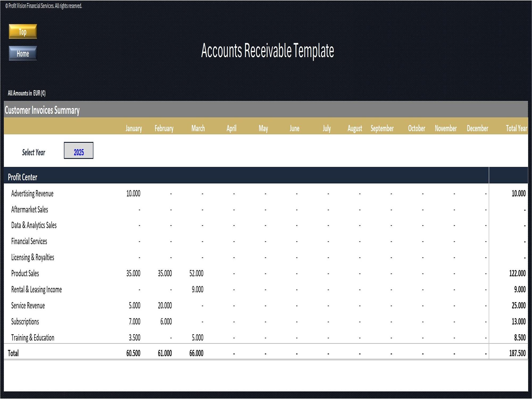Click the Top navigation button

(22, 32)
